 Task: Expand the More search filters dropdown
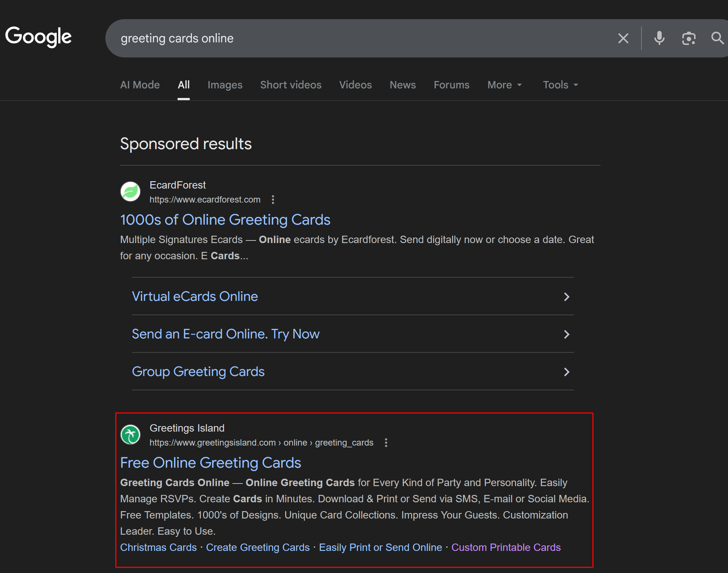coord(504,85)
